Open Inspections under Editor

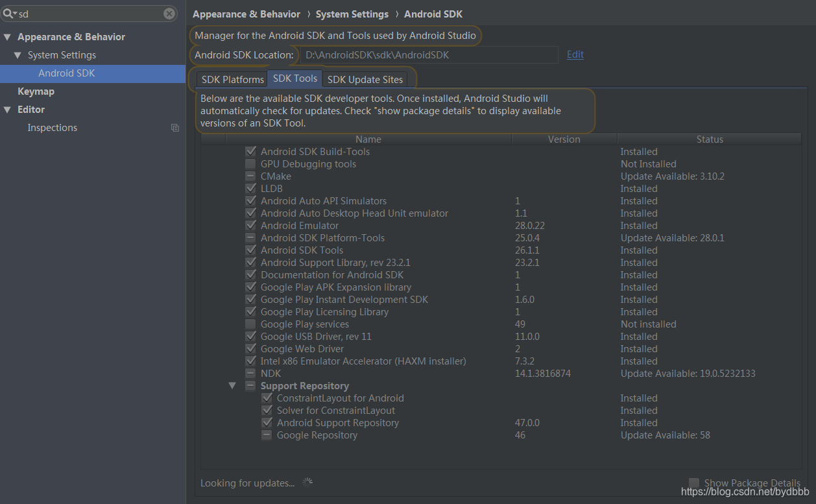pos(53,128)
